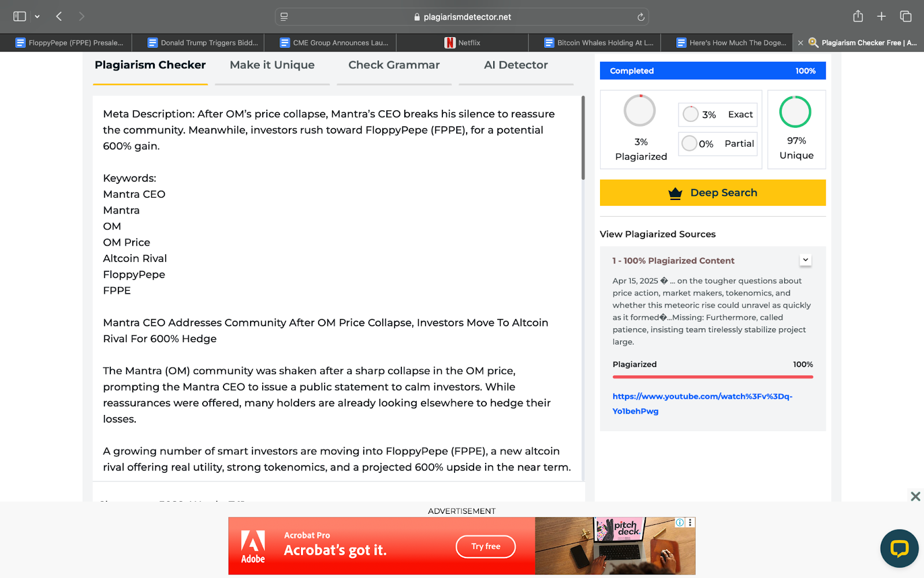Image resolution: width=924 pixels, height=578 pixels.
Task: Open the AI Detector tool
Action: 516,65
